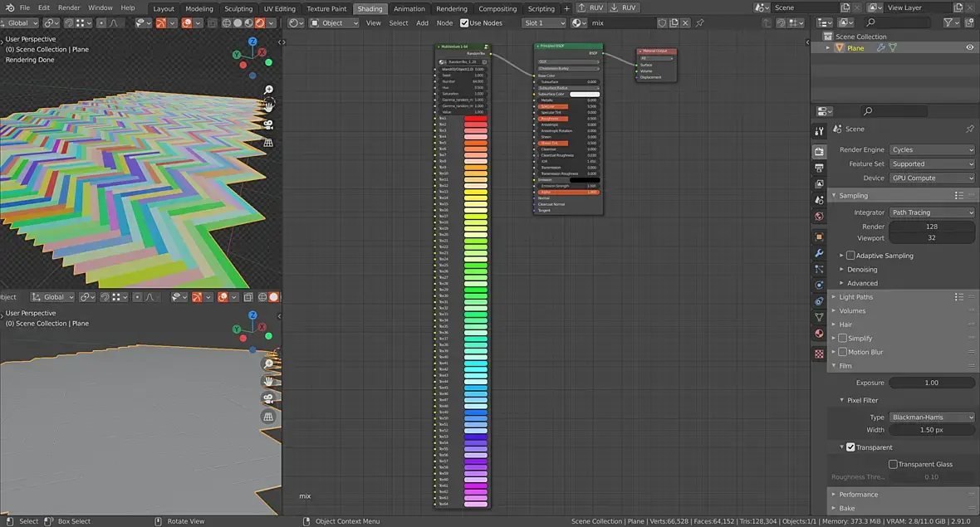Expand the Light Paths panel
Screen dimensions: 980x527
pyautogui.click(x=855, y=297)
